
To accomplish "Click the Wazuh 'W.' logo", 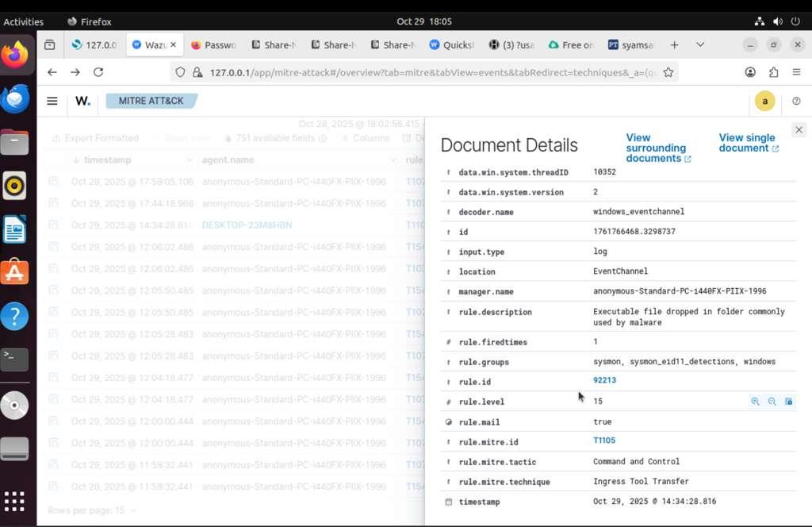I will point(82,101).
